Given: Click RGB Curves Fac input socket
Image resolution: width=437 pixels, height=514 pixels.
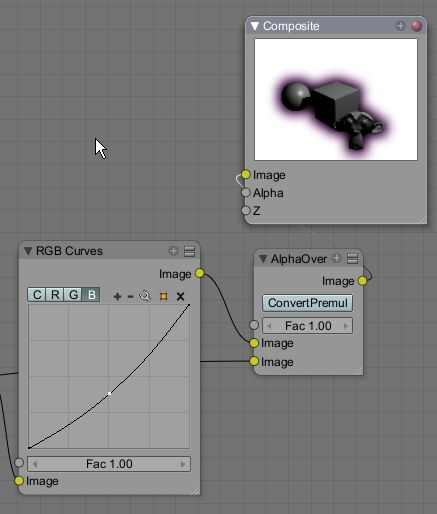Looking at the screenshot, I should (19, 462).
